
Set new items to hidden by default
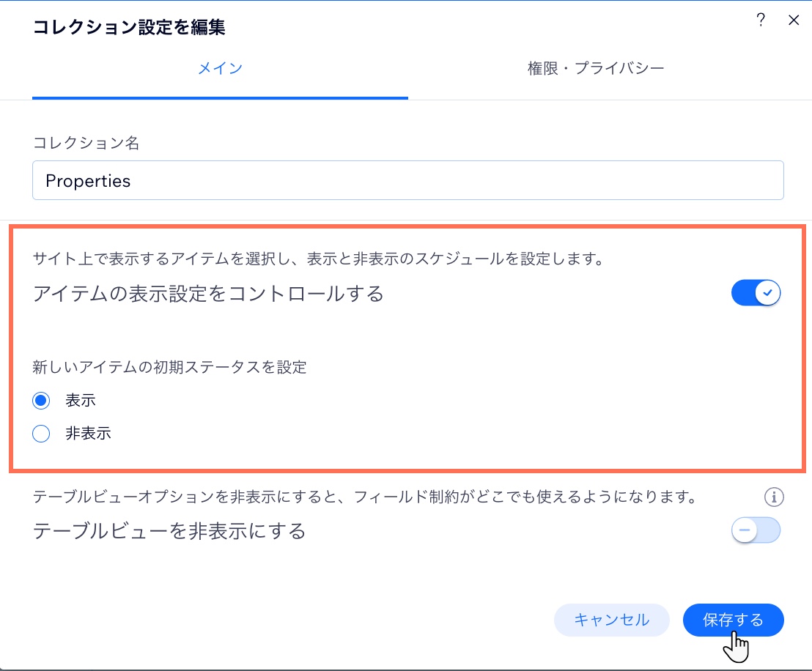pyautogui.click(x=41, y=434)
